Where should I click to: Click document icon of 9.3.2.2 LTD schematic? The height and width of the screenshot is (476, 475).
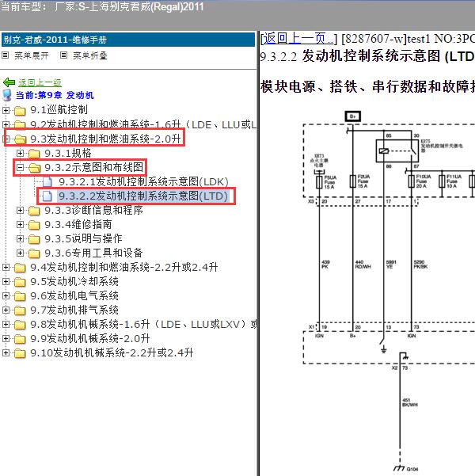[x=47, y=196]
